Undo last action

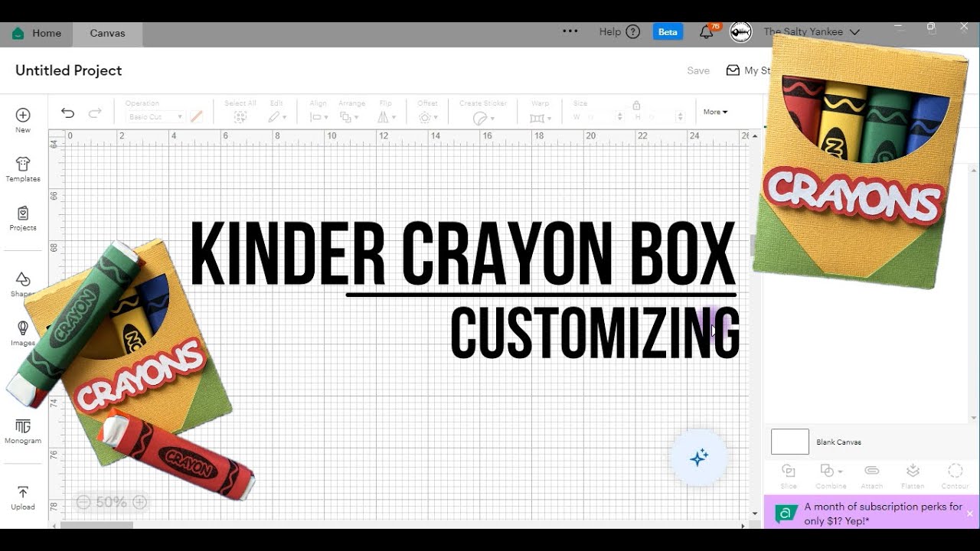pyautogui.click(x=68, y=113)
